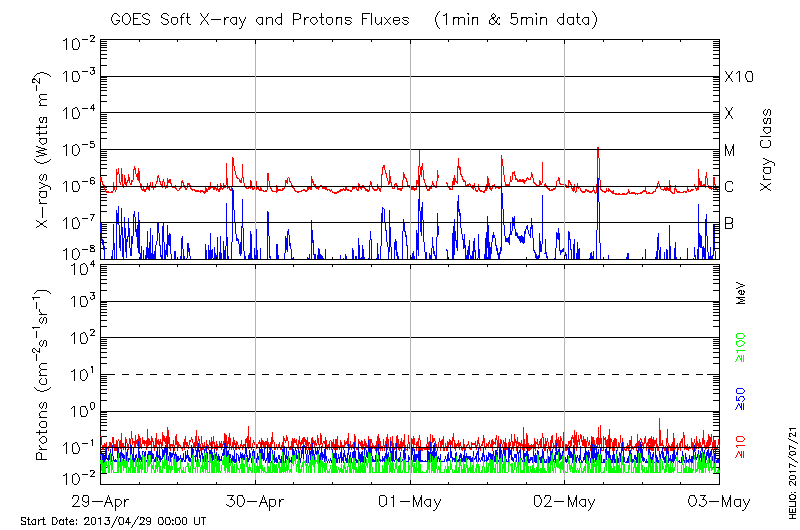
Task: Select the 29-Apr date on the time axis
Action: click(101, 500)
